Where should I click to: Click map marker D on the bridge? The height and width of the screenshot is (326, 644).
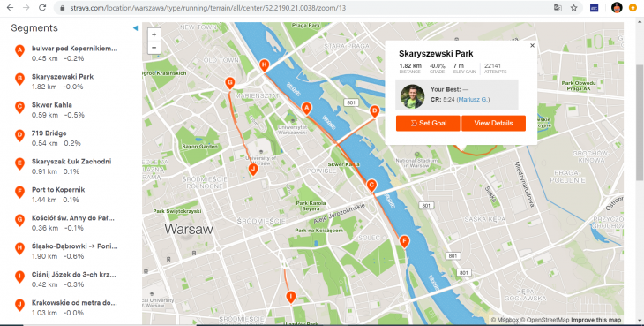click(374, 111)
